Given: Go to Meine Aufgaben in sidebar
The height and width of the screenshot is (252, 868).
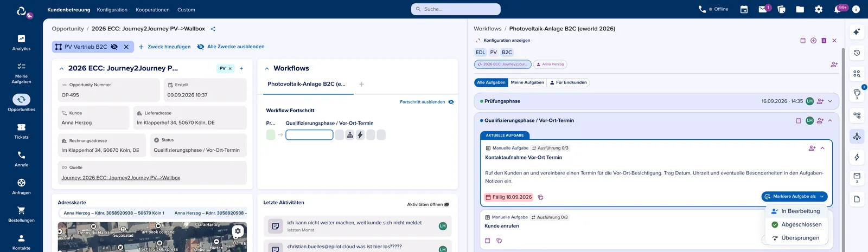Looking at the screenshot, I should [21, 73].
